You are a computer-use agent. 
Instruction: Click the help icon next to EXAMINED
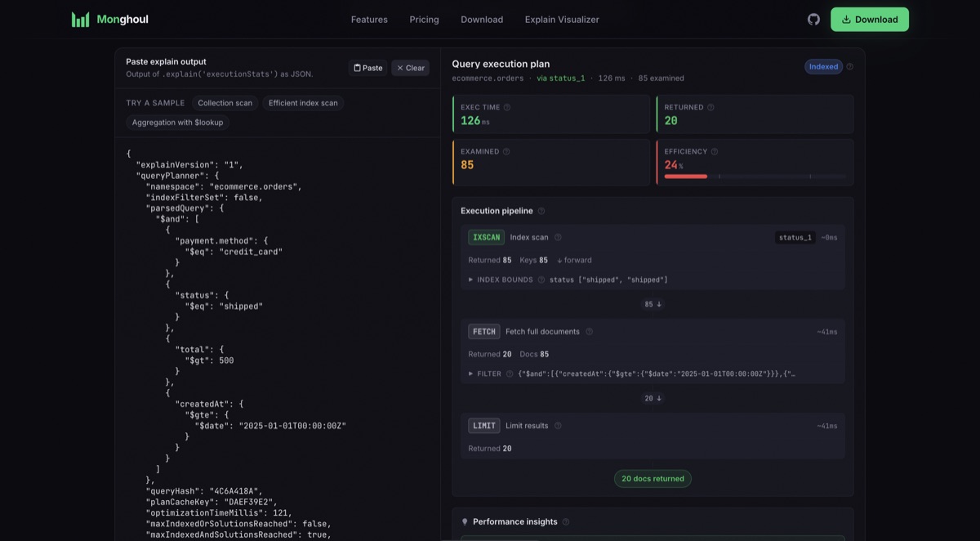[x=506, y=151]
